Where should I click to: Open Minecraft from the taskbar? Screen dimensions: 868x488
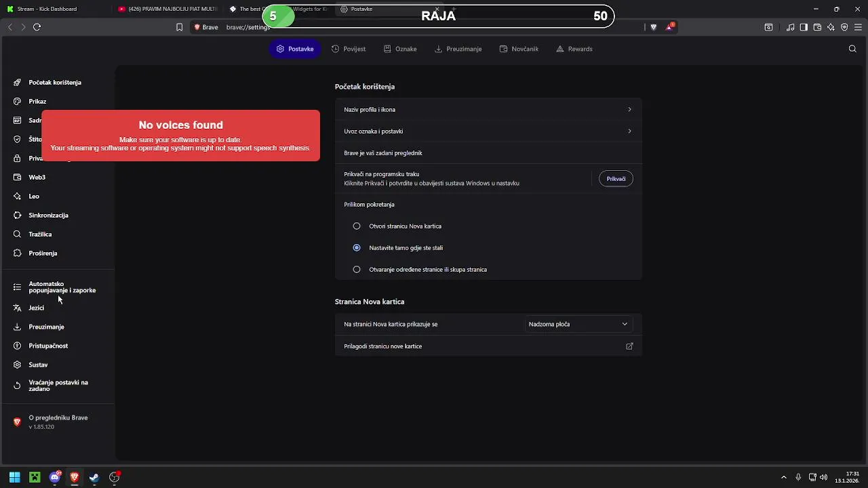35,477
